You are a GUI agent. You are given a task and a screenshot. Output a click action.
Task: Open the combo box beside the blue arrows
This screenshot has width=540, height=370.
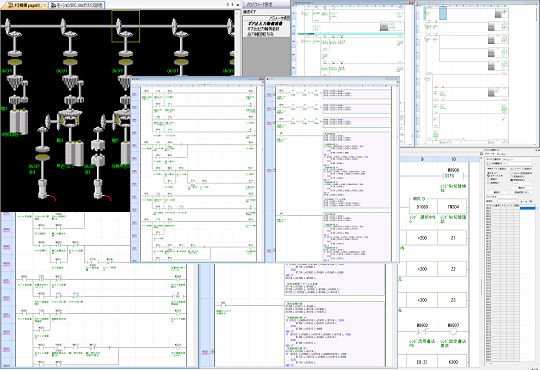[x=507, y=202]
